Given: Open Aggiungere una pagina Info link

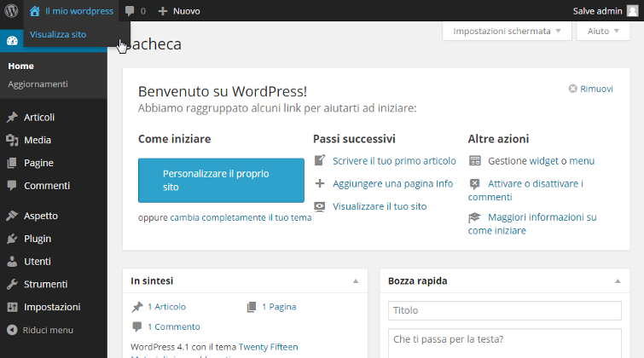Looking at the screenshot, I should (392, 183).
